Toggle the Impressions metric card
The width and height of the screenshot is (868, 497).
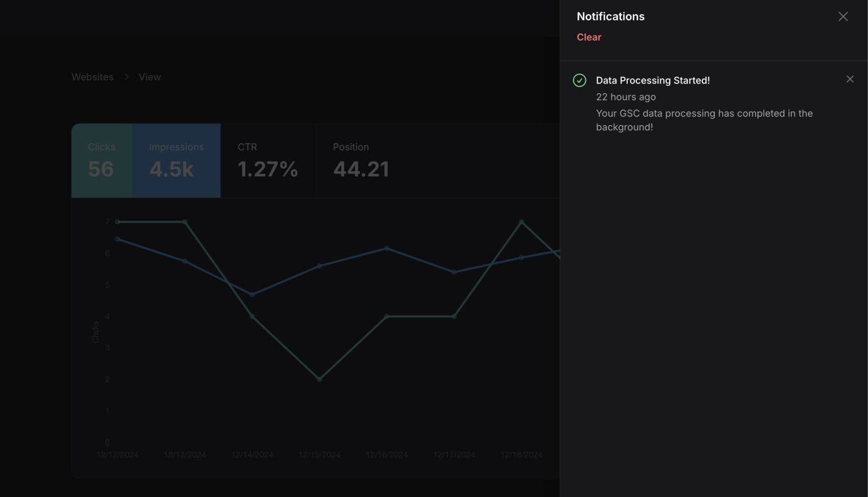(176, 160)
